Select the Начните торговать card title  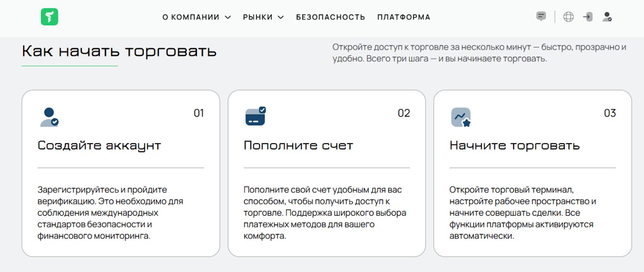[514, 145]
